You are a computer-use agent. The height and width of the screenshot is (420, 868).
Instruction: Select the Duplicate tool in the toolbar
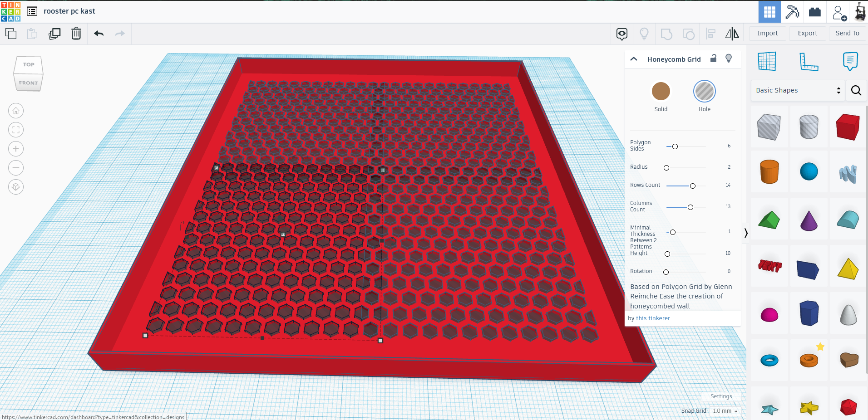(54, 34)
